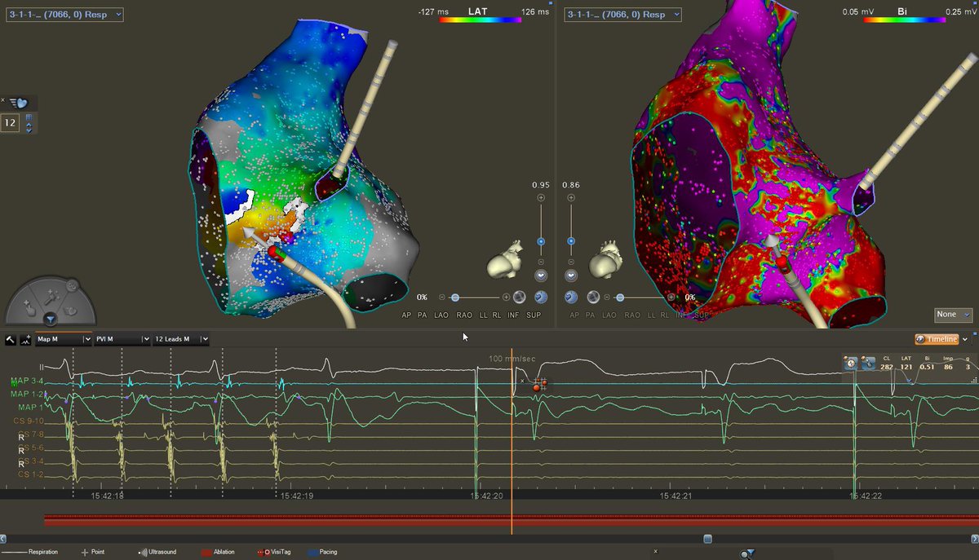Click the right zoom minus icon
979x560 pixels.
click(x=570, y=262)
